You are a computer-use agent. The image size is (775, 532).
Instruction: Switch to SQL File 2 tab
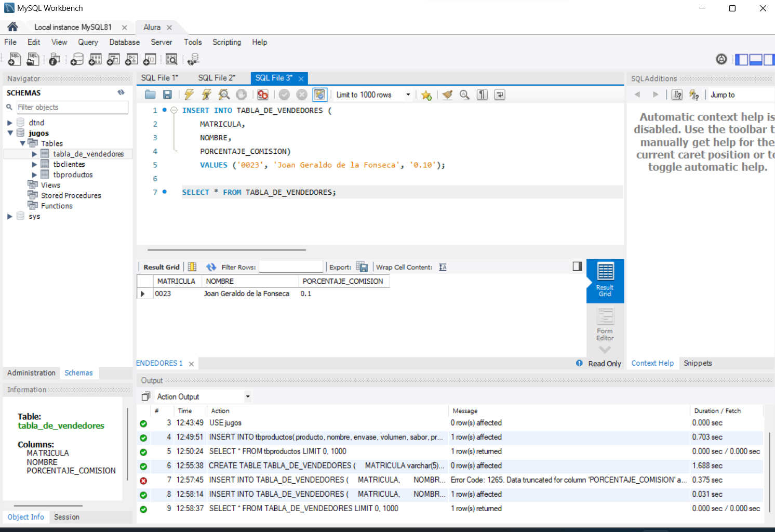pos(217,78)
